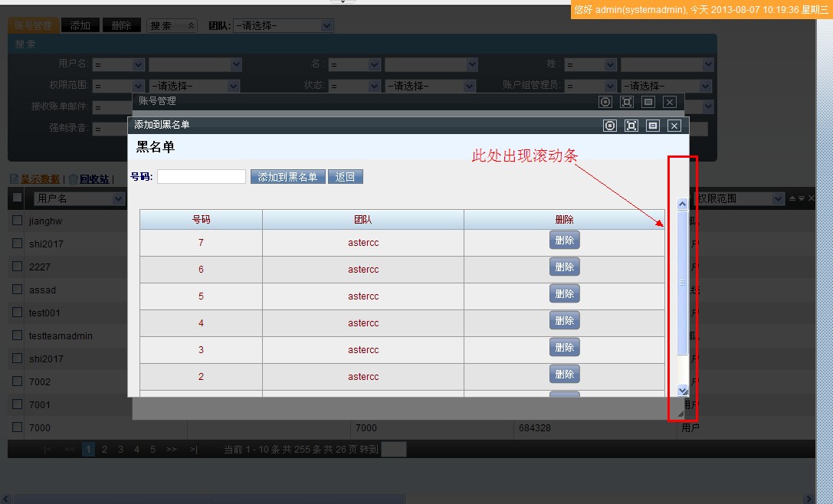
Task: Click the blacklist dialog's scroll-down arrow
Action: pyautogui.click(x=683, y=391)
